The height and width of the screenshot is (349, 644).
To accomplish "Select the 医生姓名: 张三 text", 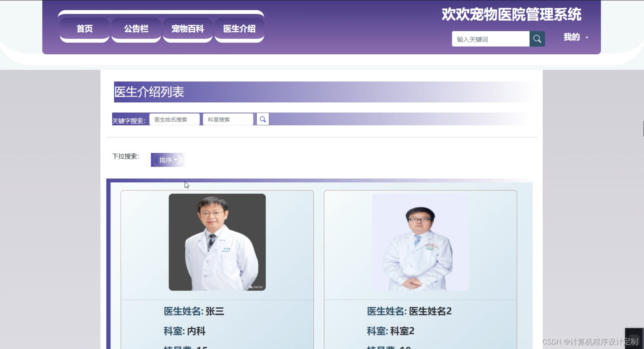I will click(194, 311).
